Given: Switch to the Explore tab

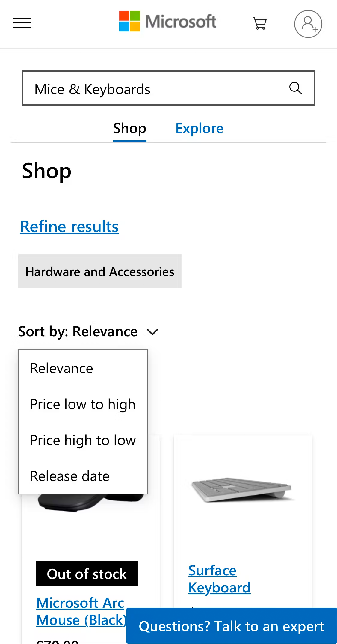Looking at the screenshot, I should tap(199, 129).
